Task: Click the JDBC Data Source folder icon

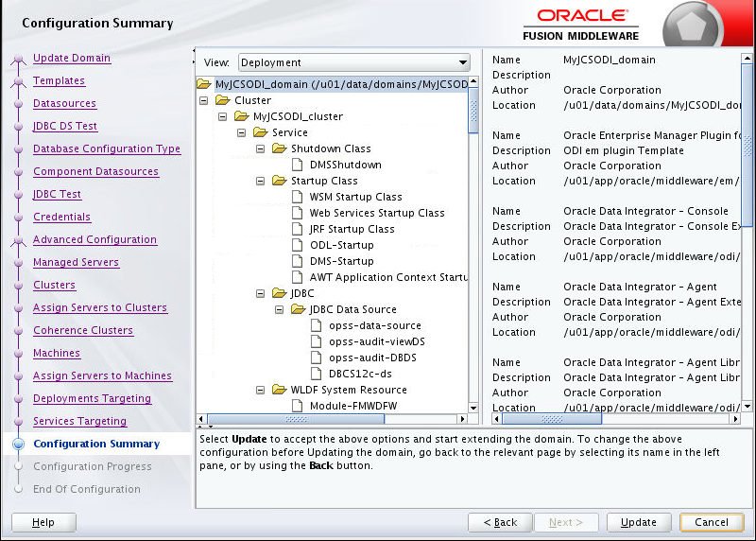Action: click(299, 309)
